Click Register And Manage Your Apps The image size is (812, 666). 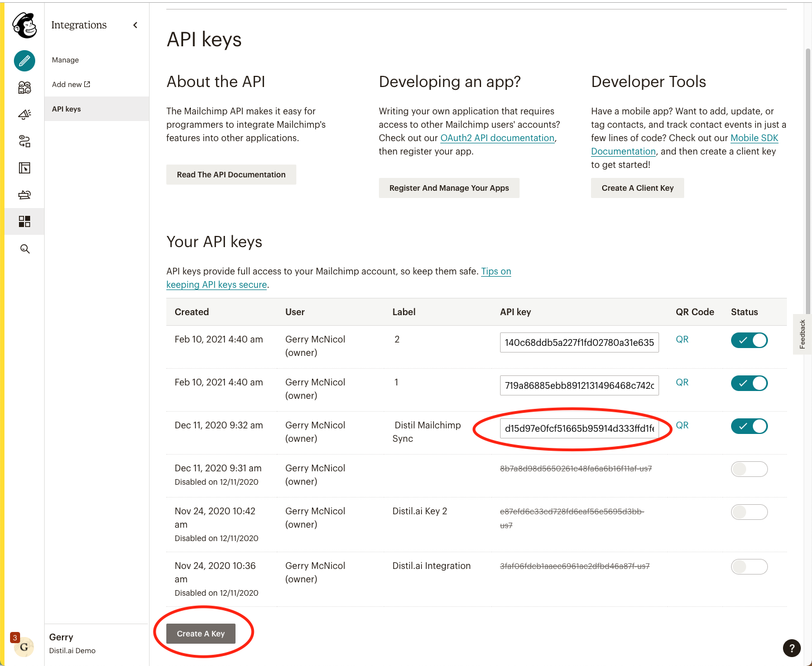(x=449, y=188)
